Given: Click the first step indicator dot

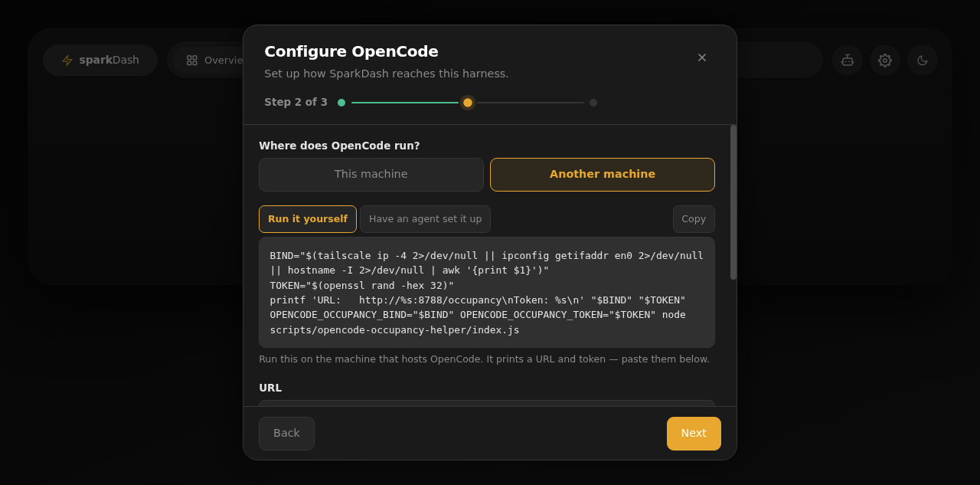Looking at the screenshot, I should coord(341,103).
